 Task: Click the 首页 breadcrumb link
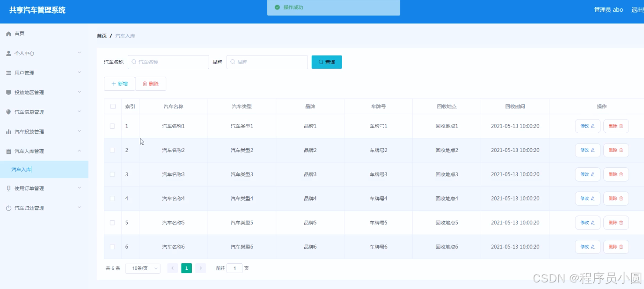click(102, 35)
